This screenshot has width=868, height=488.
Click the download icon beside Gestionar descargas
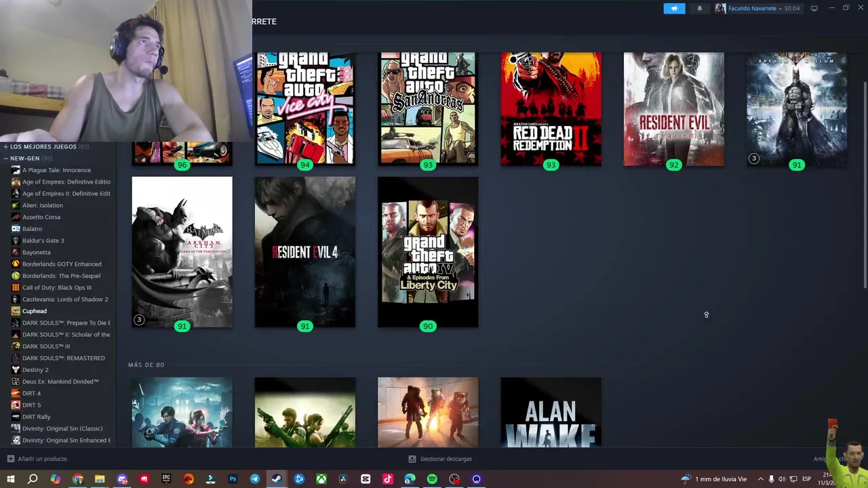pos(412,459)
